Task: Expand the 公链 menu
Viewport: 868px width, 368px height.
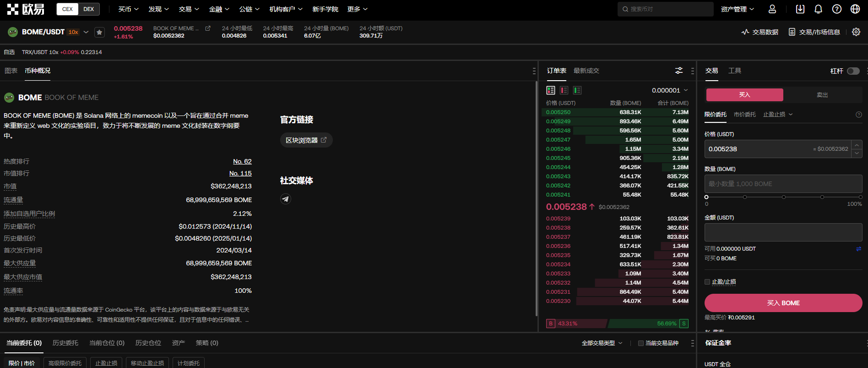Action: [x=249, y=9]
